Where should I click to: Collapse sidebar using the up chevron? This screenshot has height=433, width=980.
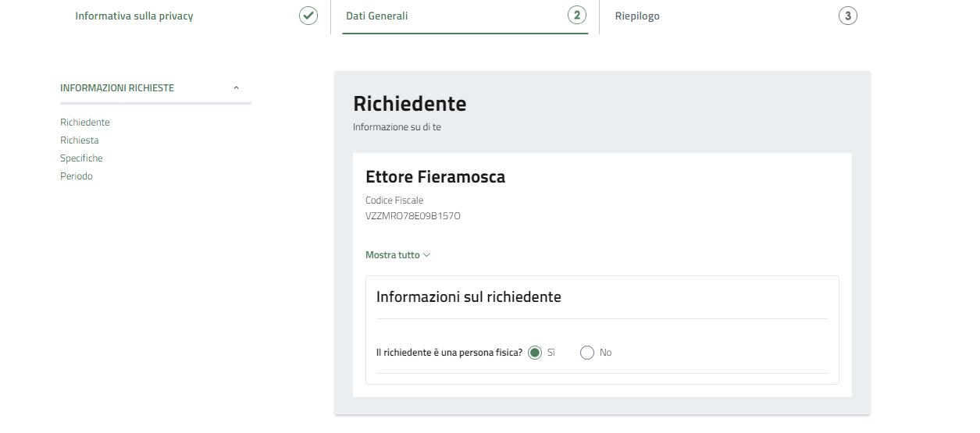(237, 88)
